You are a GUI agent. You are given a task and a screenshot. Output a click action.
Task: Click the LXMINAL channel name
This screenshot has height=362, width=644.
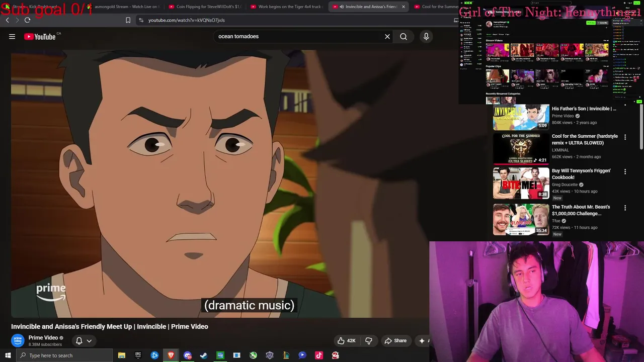click(x=560, y=150)
